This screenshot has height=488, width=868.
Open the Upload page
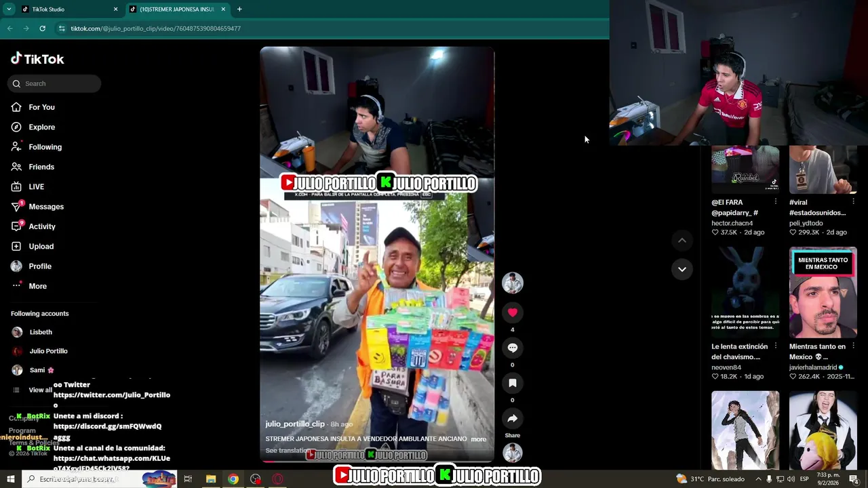tap(32, 246)
